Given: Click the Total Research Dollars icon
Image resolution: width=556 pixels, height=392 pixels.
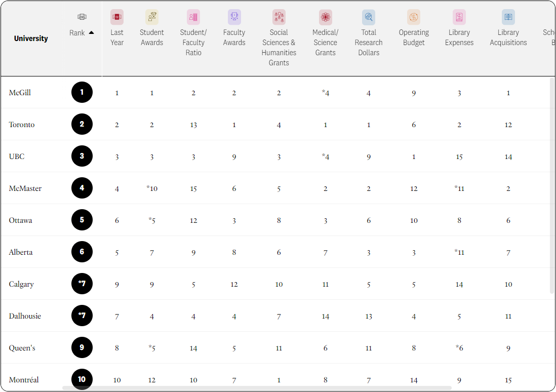Looking at the screenshot, I should click(x=369, y=17).
